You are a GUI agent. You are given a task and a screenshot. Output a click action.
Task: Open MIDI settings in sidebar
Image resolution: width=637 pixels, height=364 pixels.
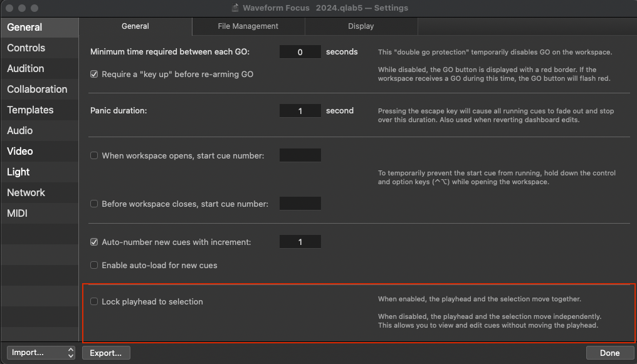17,213
